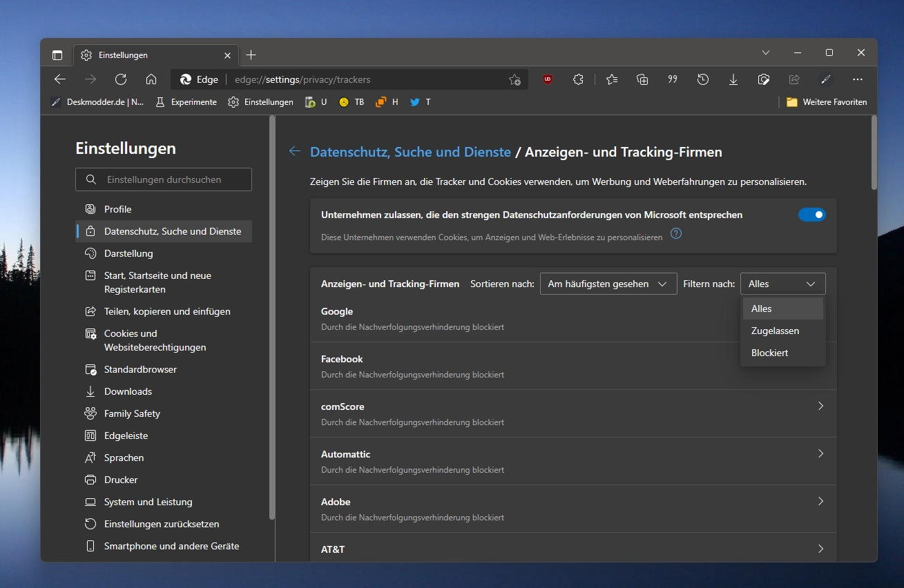Click the info question mark icon
Screen dimensions: 904x588
[x=676, y=233]
